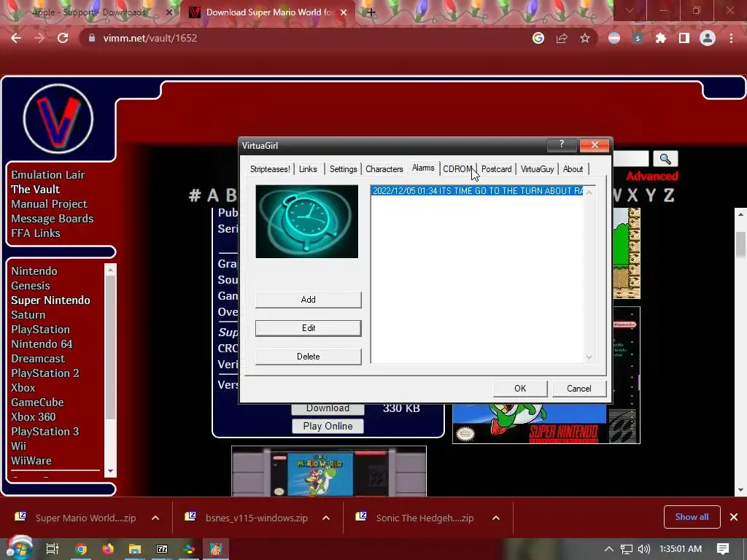The image size is (747, 560).
Task: Open The Vault link
Action: coord(35,190)
